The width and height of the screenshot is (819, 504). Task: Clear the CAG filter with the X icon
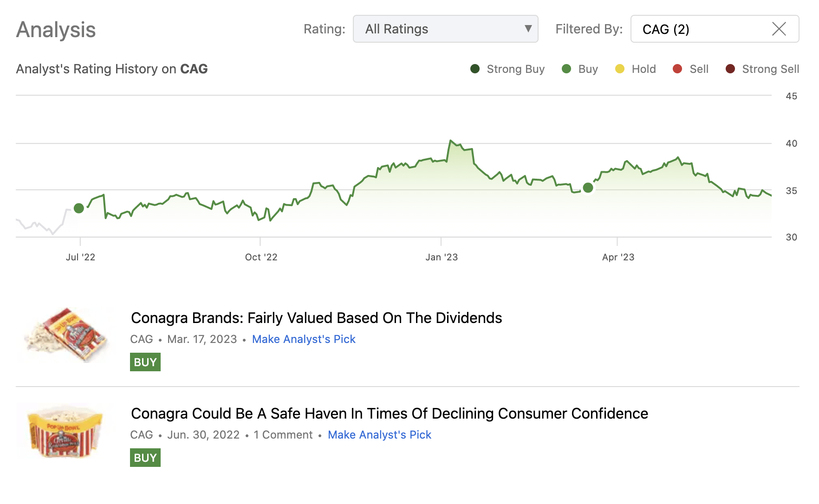(779, 29)
